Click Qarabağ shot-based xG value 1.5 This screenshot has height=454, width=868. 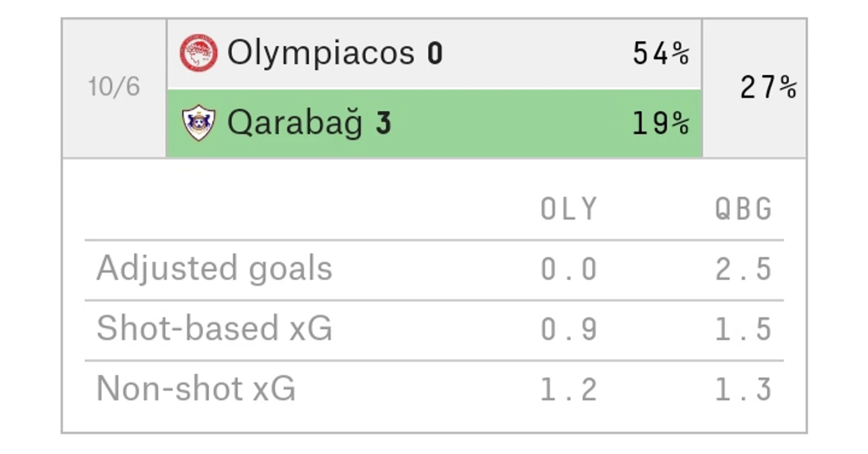coord(743,329)
